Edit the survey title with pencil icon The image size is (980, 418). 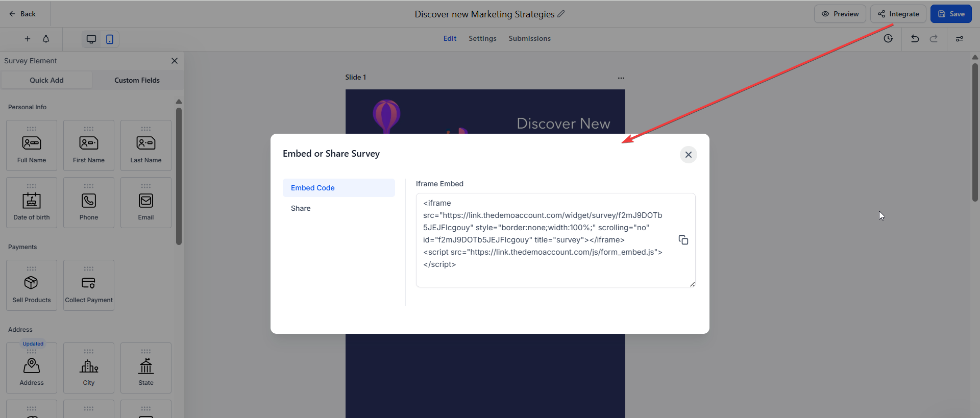coord(561,14)
